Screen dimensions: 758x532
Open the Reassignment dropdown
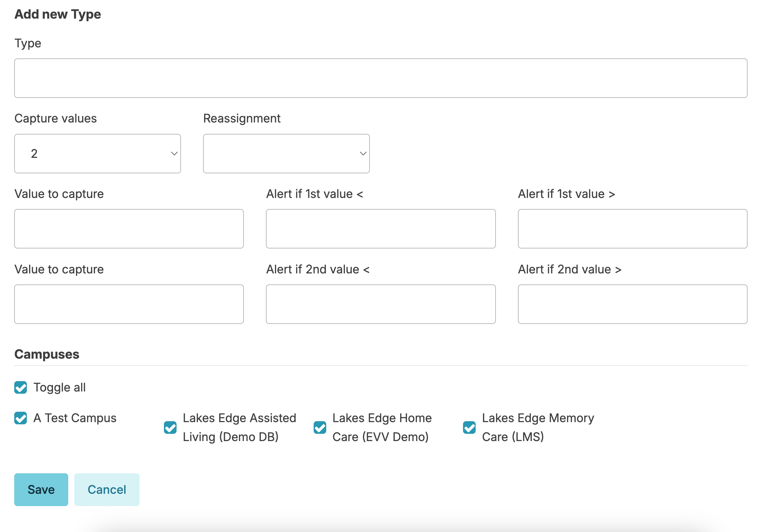286,153
